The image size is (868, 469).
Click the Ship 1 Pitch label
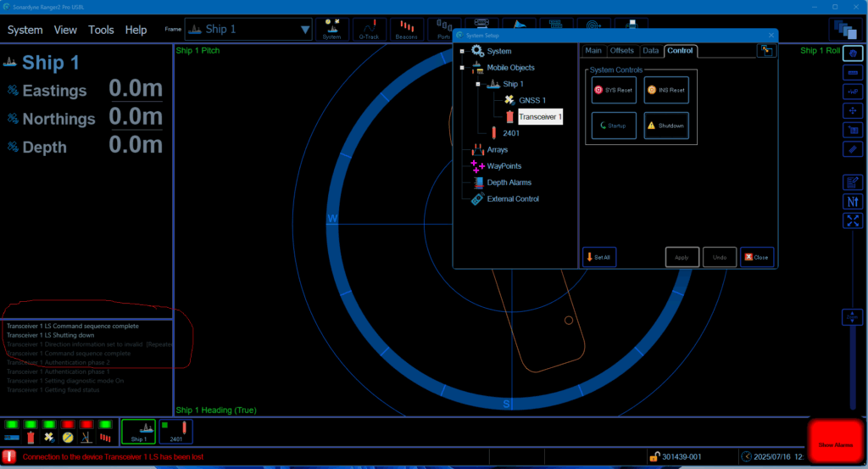(198, 50)
